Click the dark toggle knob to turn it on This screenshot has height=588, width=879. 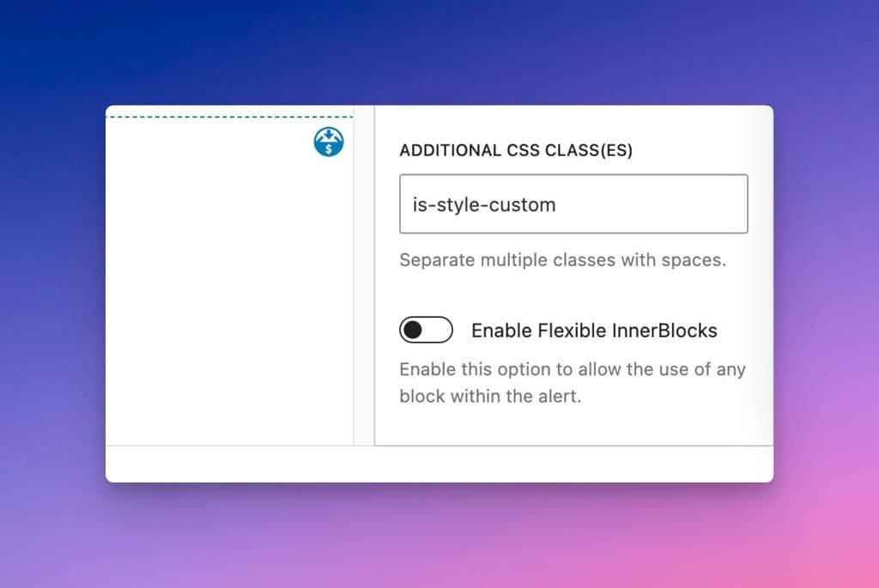pyautogui.click(x=416, y=330)
